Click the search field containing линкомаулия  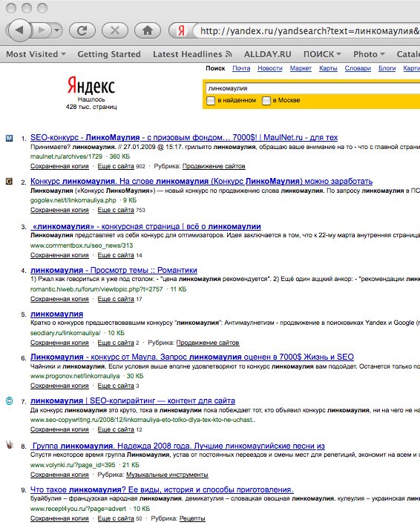pyautogui.click(x=313, y=88)
